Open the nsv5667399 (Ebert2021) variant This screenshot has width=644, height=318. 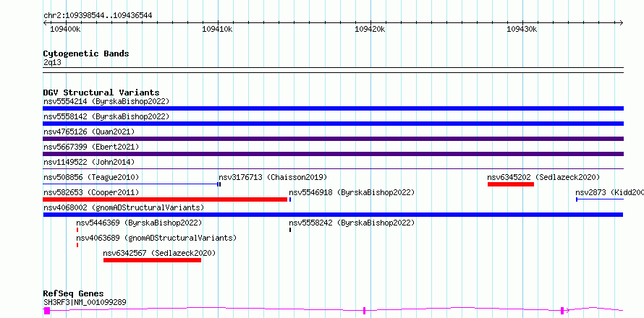click(x=91, y=147)
